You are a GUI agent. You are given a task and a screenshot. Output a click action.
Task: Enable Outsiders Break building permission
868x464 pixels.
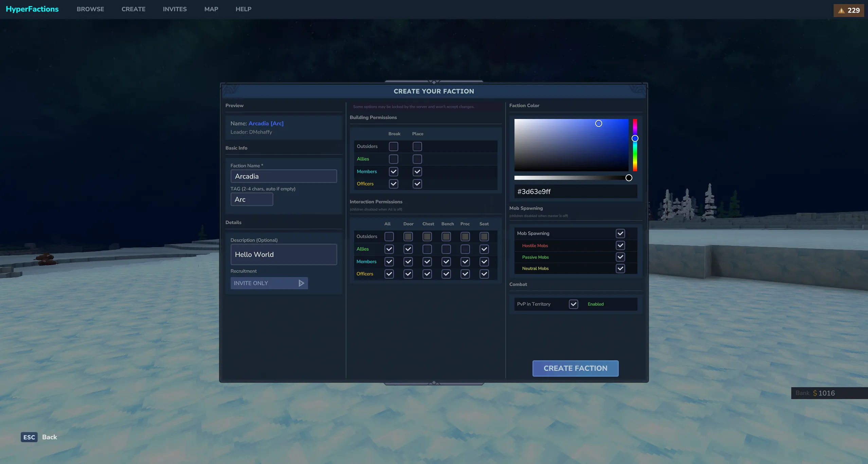pyautogui.click(x=393, y=147)
